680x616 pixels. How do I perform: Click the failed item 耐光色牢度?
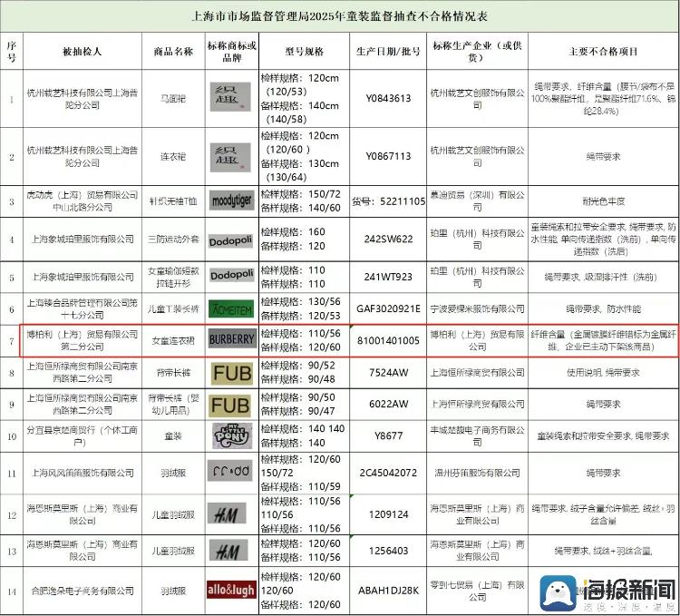pos(603,201)
